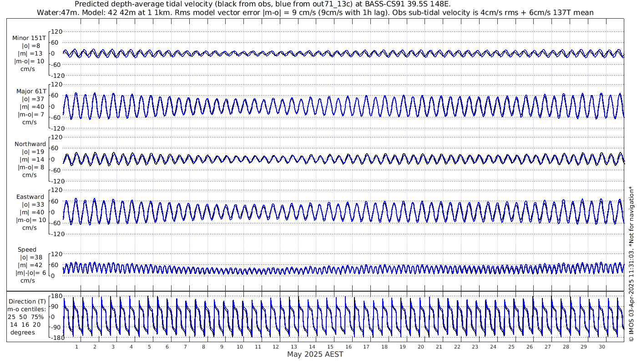Click the 'Major 61T' panel label
The height and width of the screenshot is (364, 637).
coord(31,91)
